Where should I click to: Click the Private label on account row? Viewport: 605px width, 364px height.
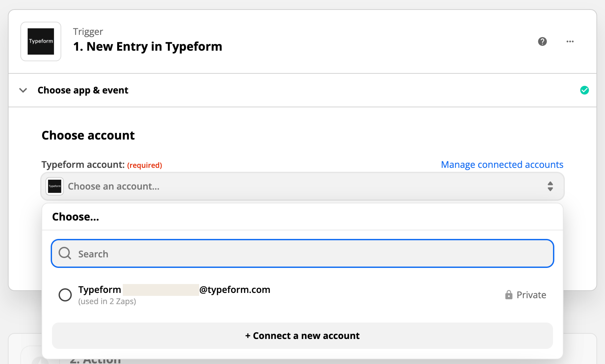pyautogui.click(x=531, y=295)
